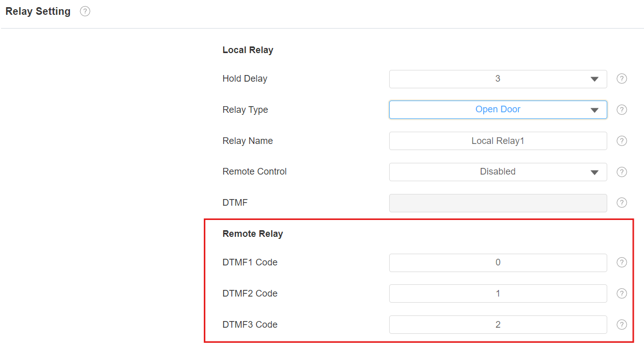Click the Remote Relay section heading
The height and width of the screenshot is (343, 644).
[253, 234]
